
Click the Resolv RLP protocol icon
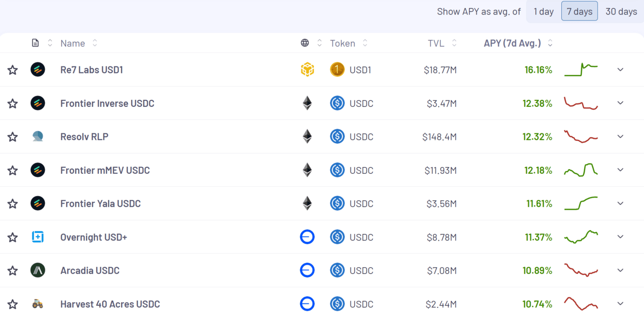tap(38, 137)
